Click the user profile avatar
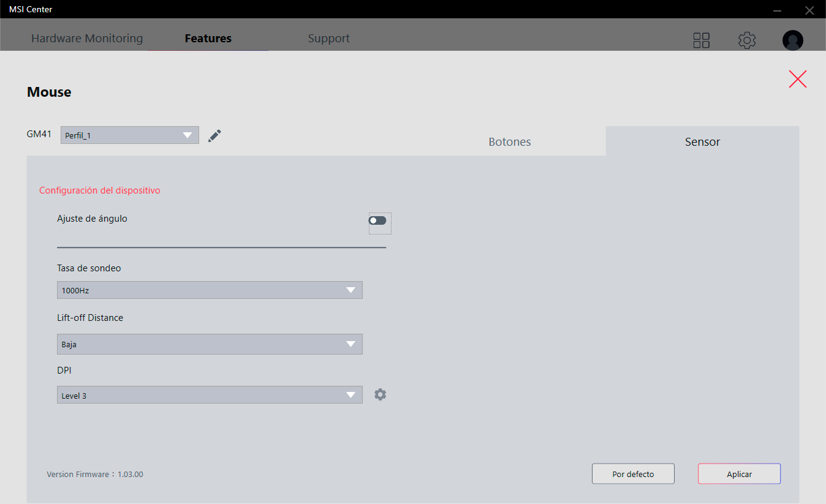The image size is (826, 504). [x=792, y=40]
